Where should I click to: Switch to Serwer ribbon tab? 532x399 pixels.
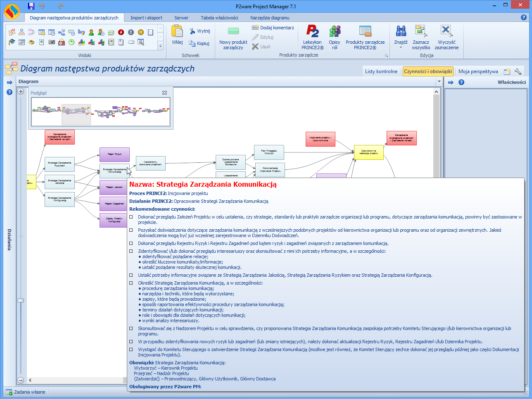[x=181, y=18]
